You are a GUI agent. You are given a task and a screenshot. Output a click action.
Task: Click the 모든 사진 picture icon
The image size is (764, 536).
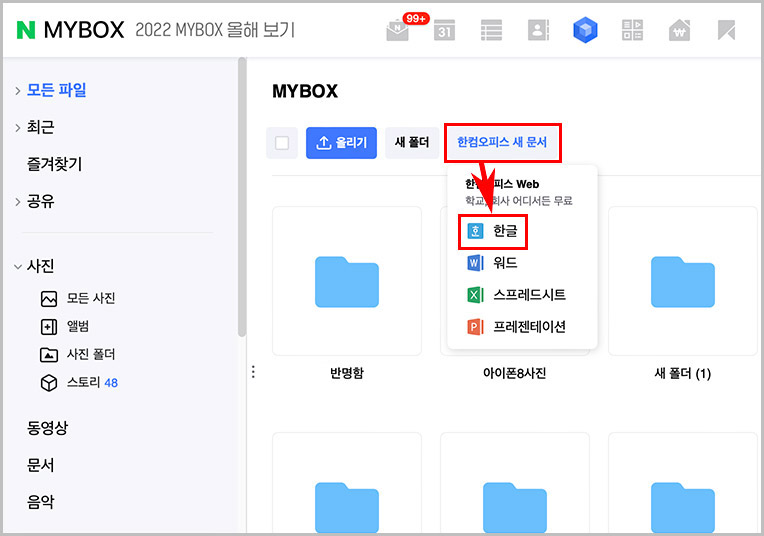(x=49, y=298)
